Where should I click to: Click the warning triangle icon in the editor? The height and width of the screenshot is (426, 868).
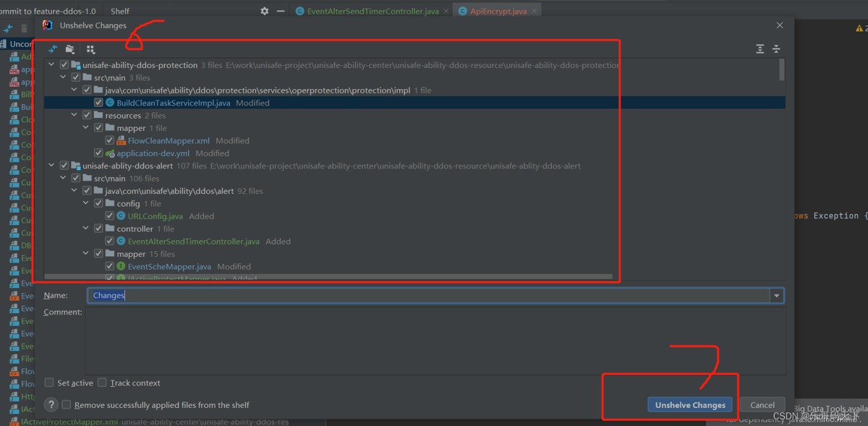[x=859, y=28]
